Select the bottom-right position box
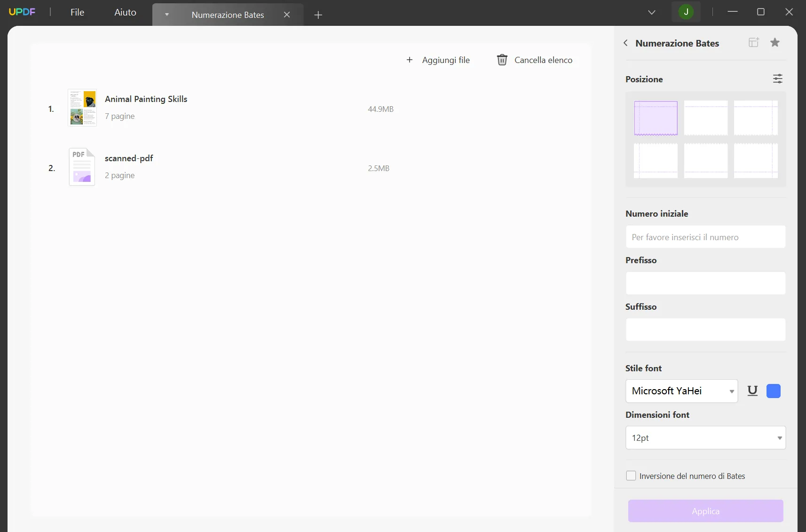The image size is (806, 532). coord(756,161)
